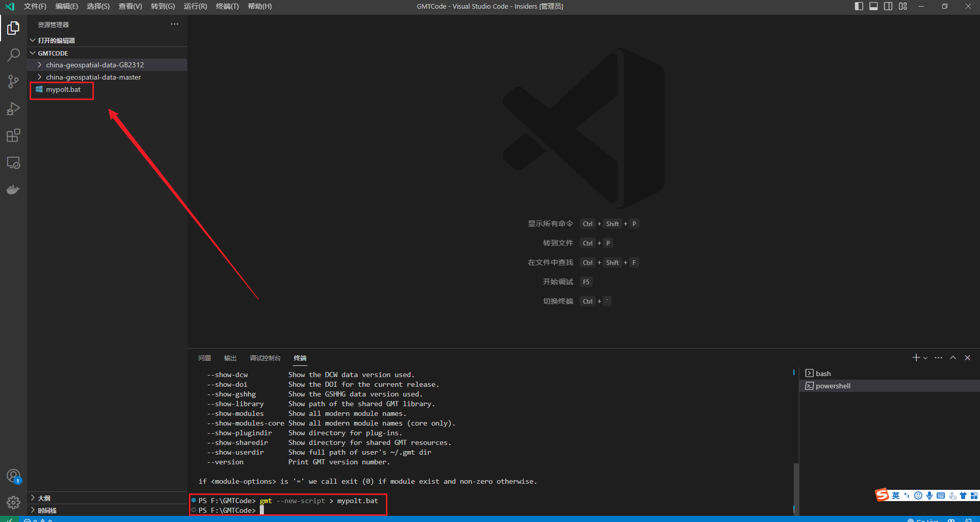Open the Explorer panel more actions menu

pos(175,24)
